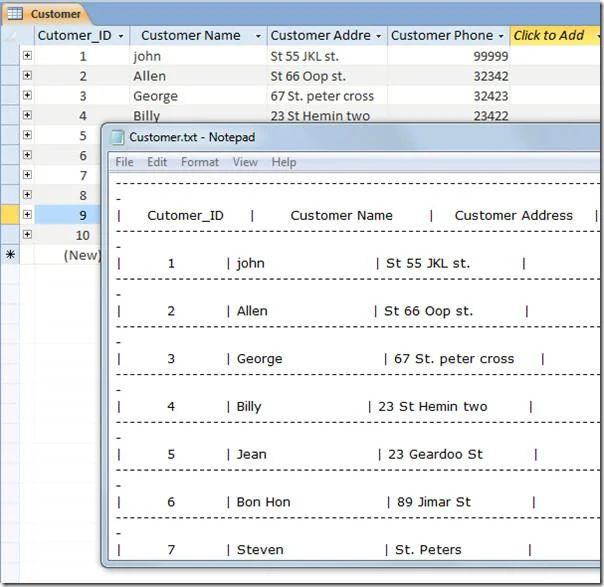604x587 pixels.
Task: Open Customer Addre column dropdown arrow
Action: point(379,36)
